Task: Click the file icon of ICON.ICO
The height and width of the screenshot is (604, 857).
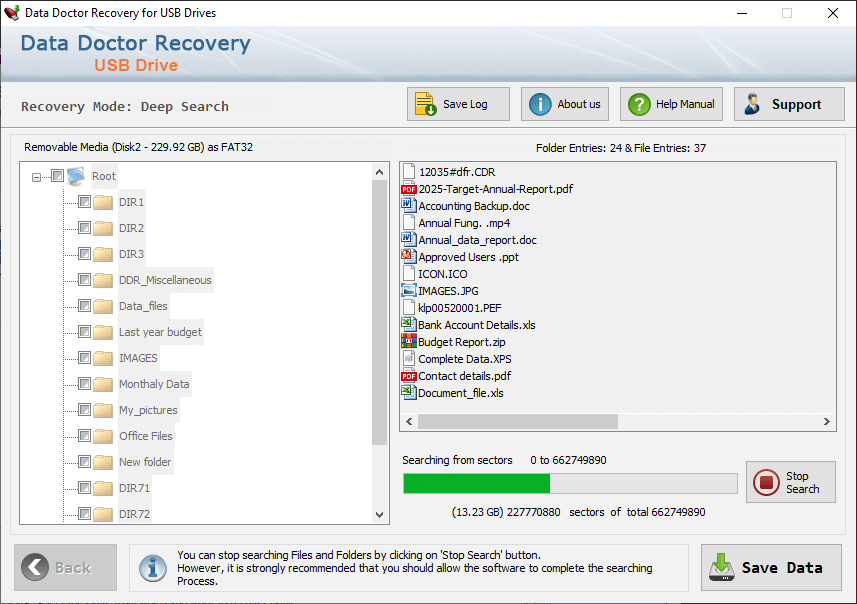Action: [x=409, y=273]
